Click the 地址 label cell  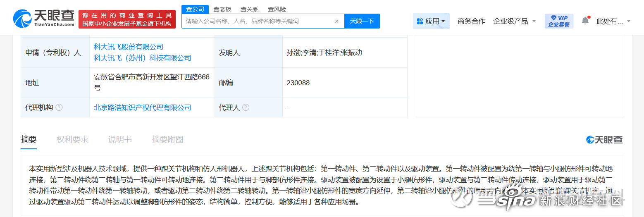click(55, 83)
